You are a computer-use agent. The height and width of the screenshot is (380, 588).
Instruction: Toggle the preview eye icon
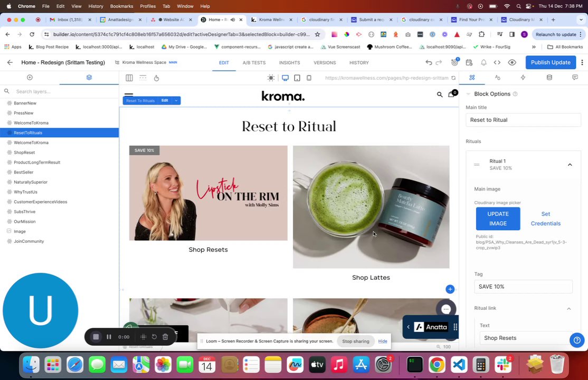512,63
